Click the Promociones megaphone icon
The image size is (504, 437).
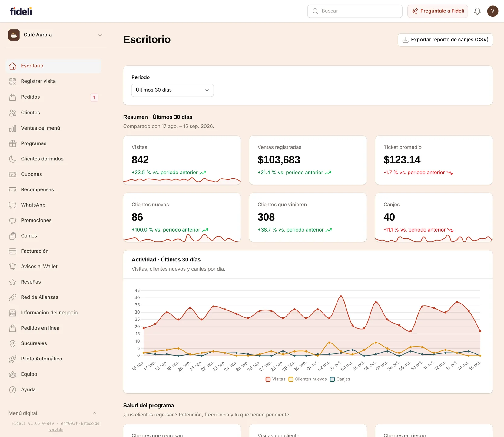[x=12, y=221]
